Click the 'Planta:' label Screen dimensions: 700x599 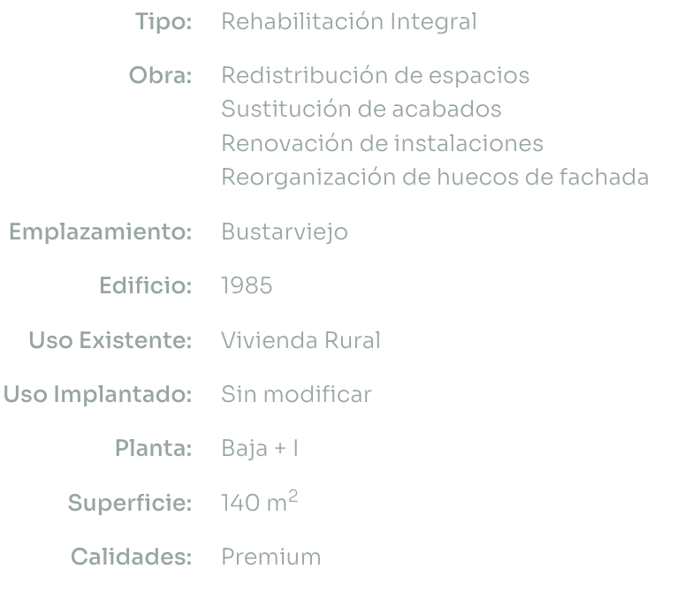[x=154, y=448]
